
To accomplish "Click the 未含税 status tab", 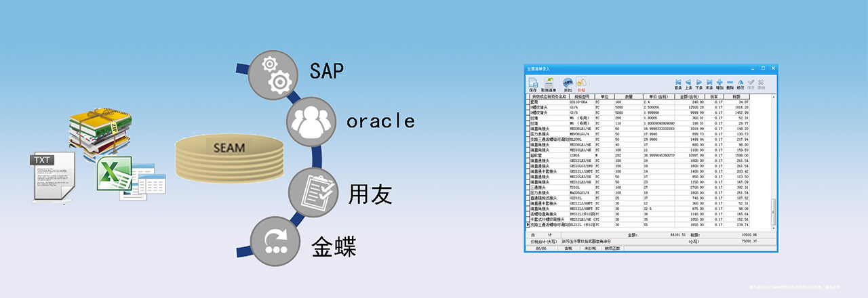I will [x=591, y=249].
